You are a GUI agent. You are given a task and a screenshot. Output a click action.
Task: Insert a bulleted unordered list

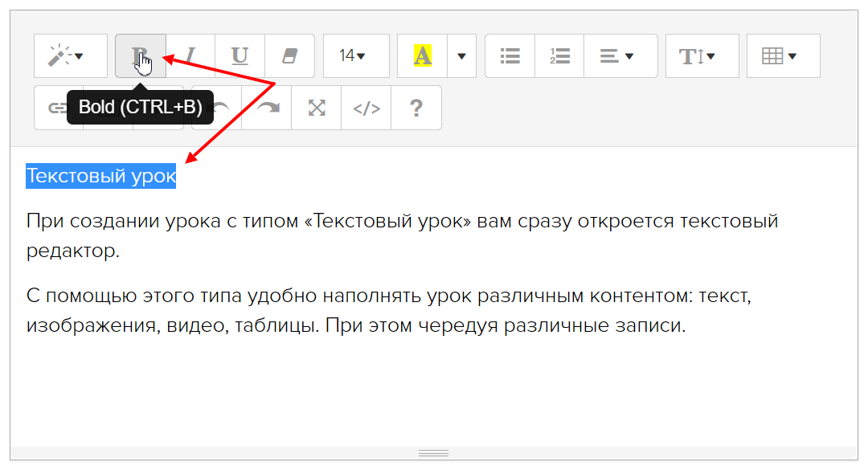coord(510,55)
